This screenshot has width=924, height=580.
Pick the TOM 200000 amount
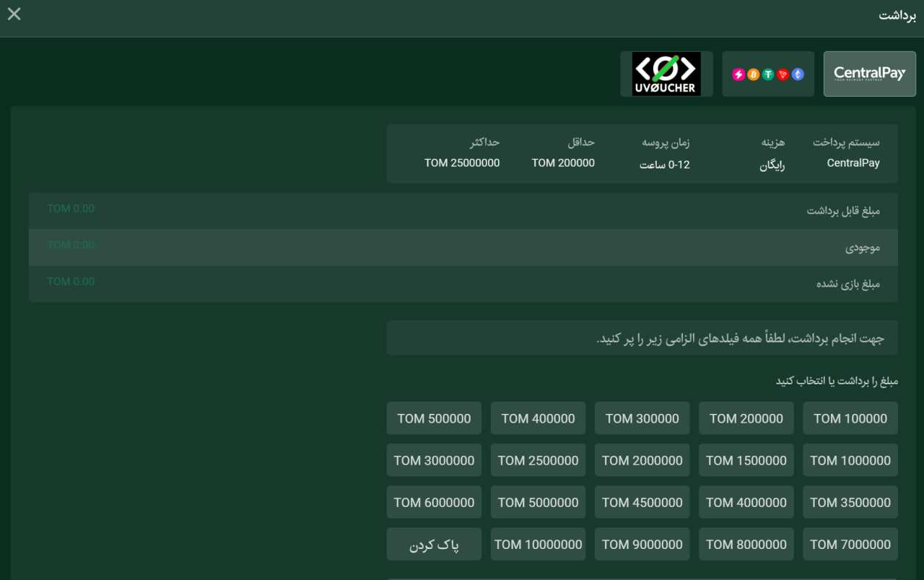[x=746, y=418]
